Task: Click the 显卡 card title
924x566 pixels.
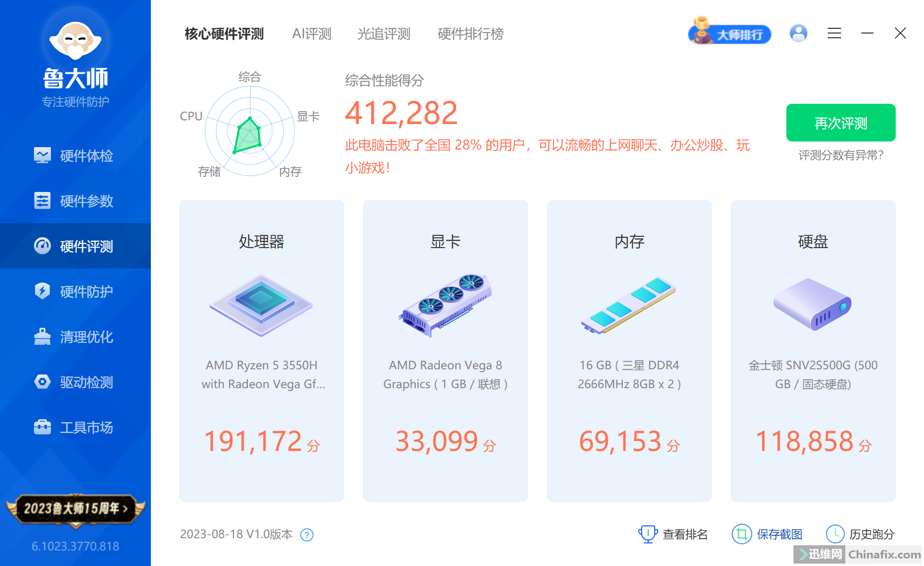Action: (445, 241)
